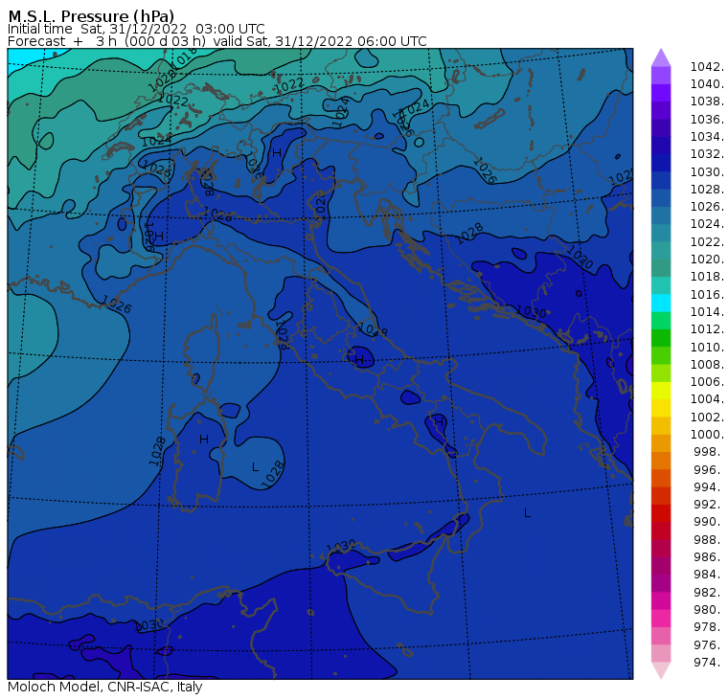Select the orange 998–1000 legend color band
This screenshot has height=700, width=728.
(661, 443)
